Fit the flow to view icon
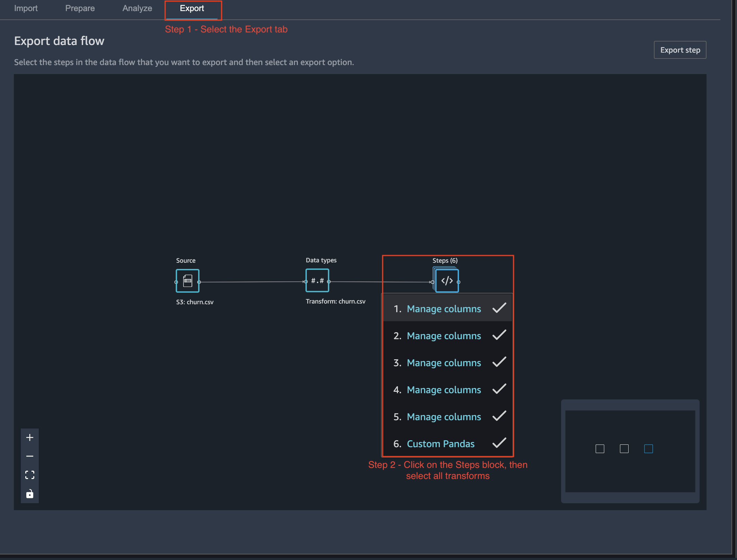Image resolution: width=737 pixels, height=560 pixels. pos(30,475)
